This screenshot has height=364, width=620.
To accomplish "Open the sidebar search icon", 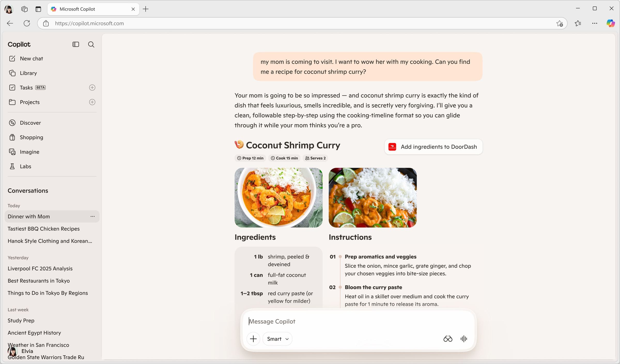I will click(x=91, y=44).
